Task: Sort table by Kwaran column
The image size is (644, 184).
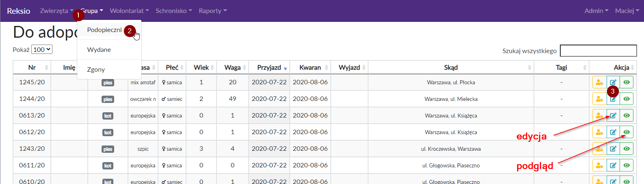Action: (310, 67)
